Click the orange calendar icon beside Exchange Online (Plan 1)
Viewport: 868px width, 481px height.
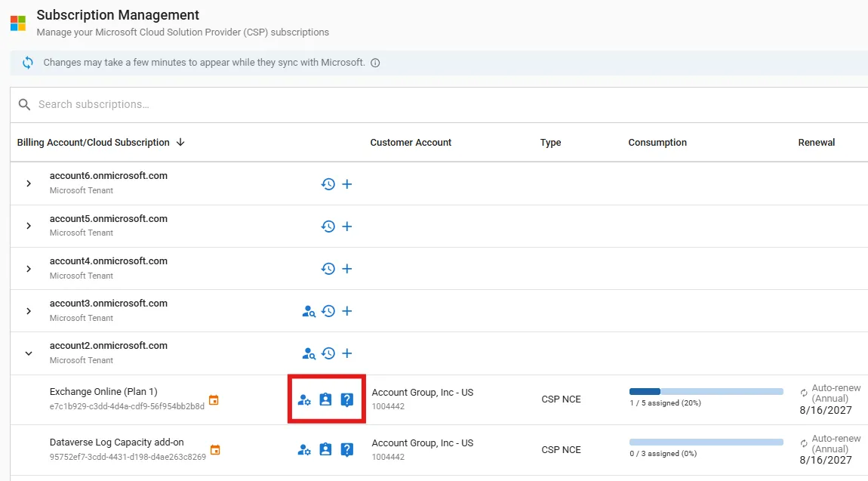tap(214, 399)
